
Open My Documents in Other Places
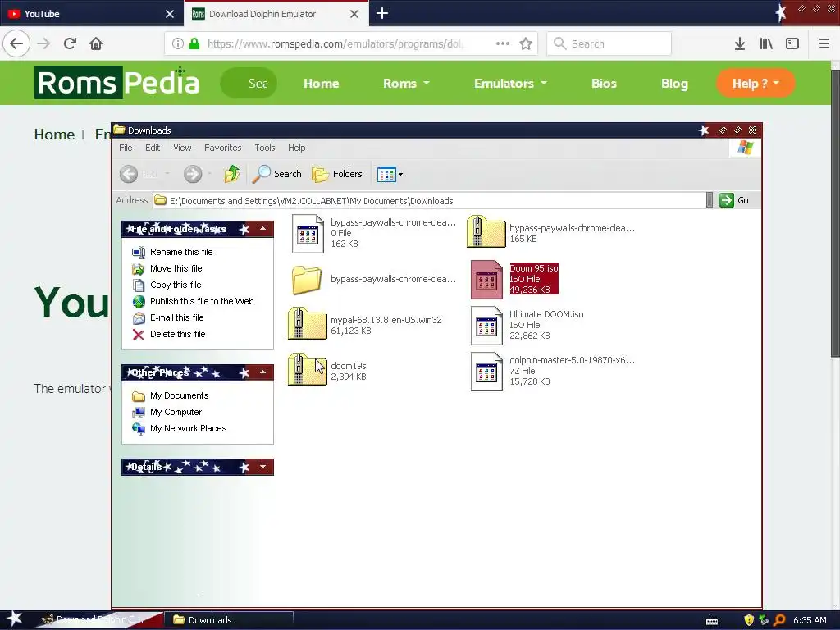(179, 396)
